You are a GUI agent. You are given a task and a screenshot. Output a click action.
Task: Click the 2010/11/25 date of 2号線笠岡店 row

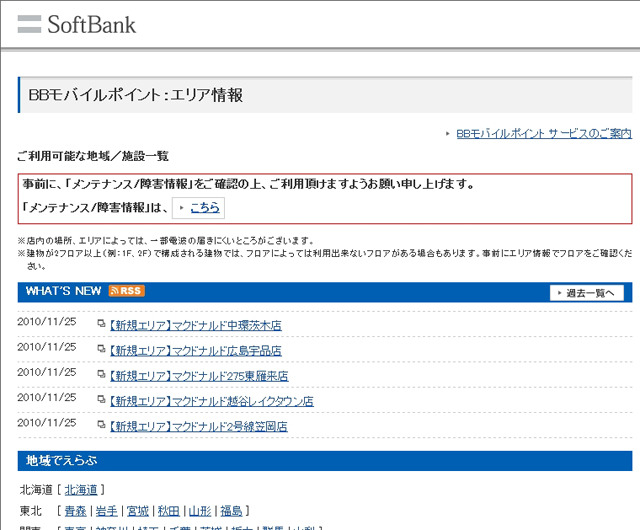coord(47,423)
